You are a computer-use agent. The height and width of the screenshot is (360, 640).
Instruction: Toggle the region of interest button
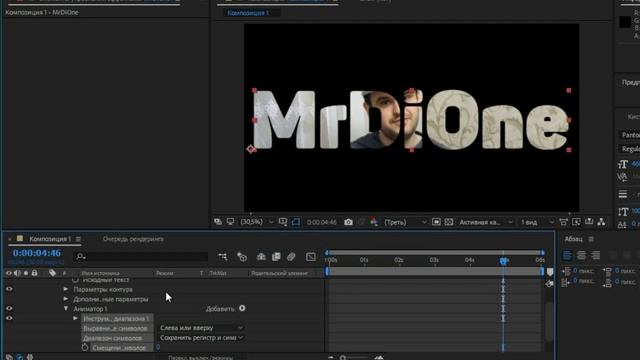pyautogui.click(x=436, y=222)
